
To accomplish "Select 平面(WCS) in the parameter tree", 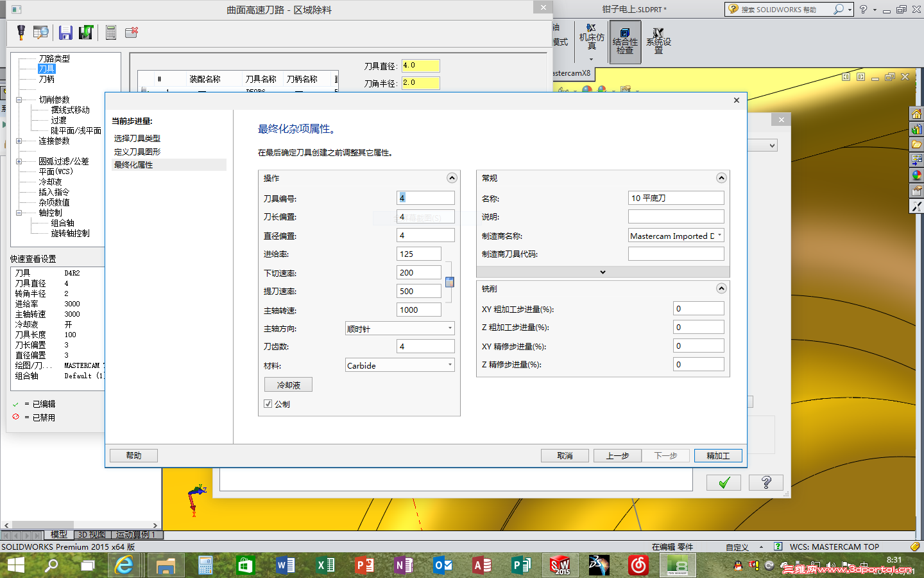I will pyautogui.click(x=56, y=171).
